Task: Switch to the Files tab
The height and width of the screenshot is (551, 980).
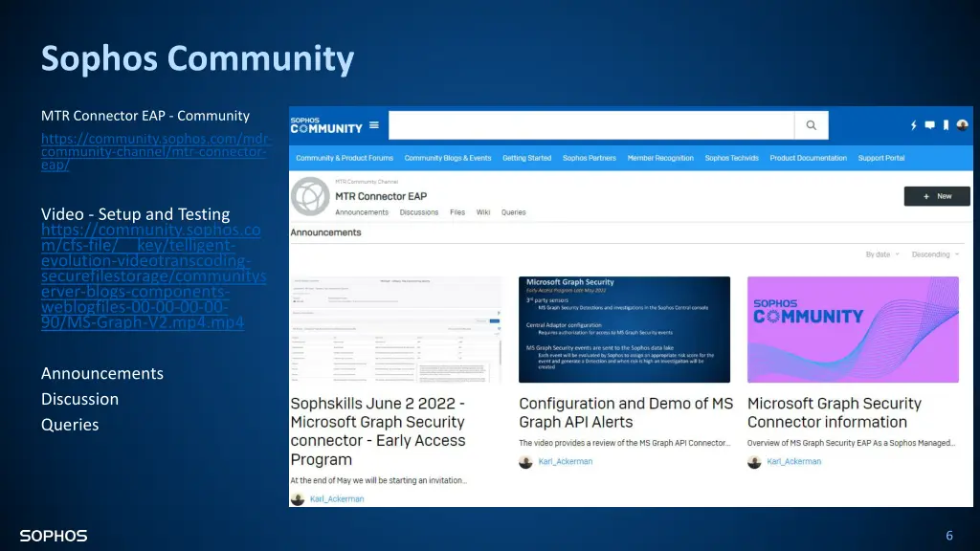Action: [x=457, y=212]
